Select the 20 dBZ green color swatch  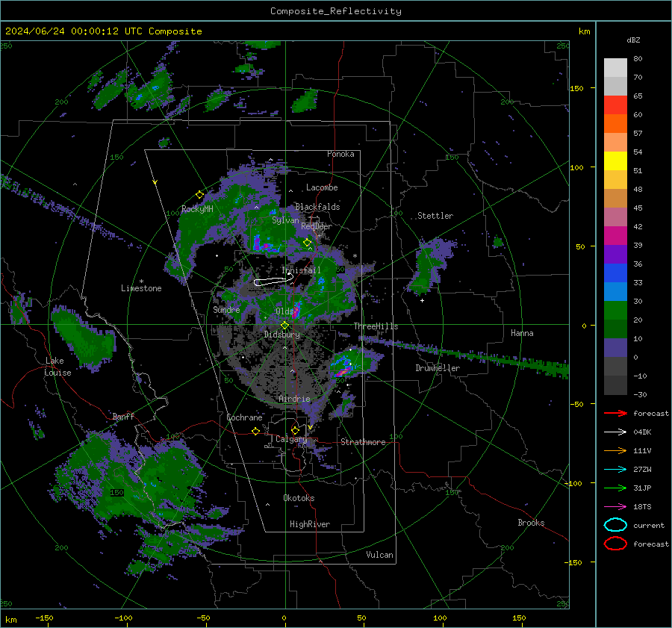[x=615, y=311]
